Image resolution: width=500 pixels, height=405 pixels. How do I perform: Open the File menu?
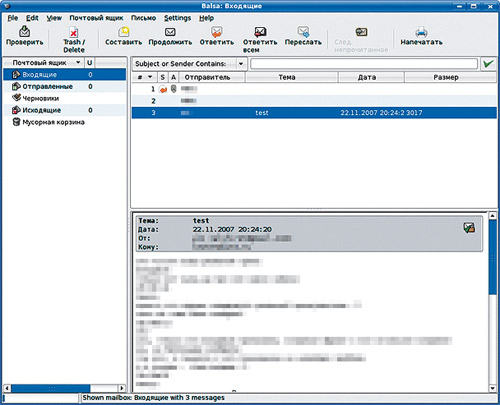click(13, 18)
